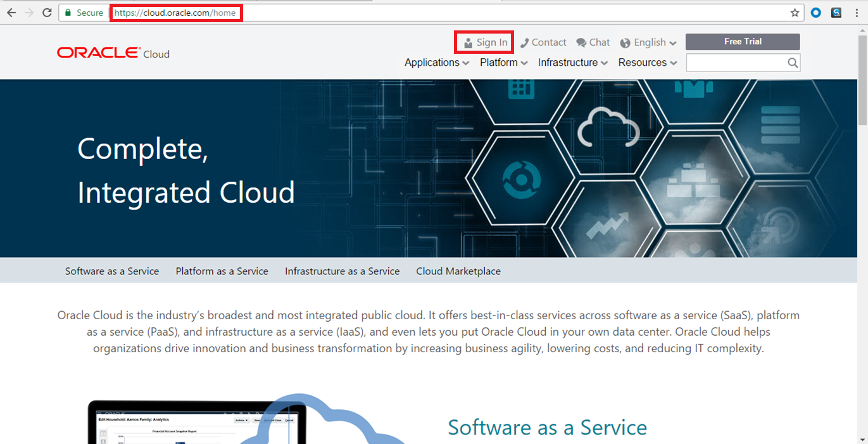868x444 pixels.
Task: Expand the Infrastructure menu
Action: pos(573,63)
